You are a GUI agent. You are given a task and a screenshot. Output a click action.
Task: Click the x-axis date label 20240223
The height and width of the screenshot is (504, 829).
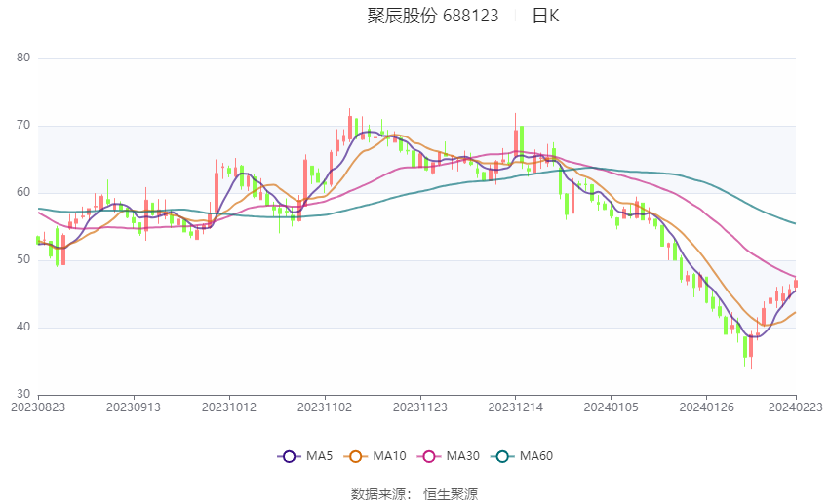(796, 407)
